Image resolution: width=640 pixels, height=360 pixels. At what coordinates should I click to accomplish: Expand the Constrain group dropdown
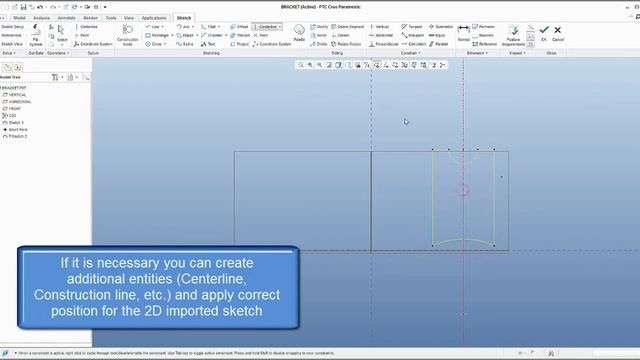tap(410, 53)
